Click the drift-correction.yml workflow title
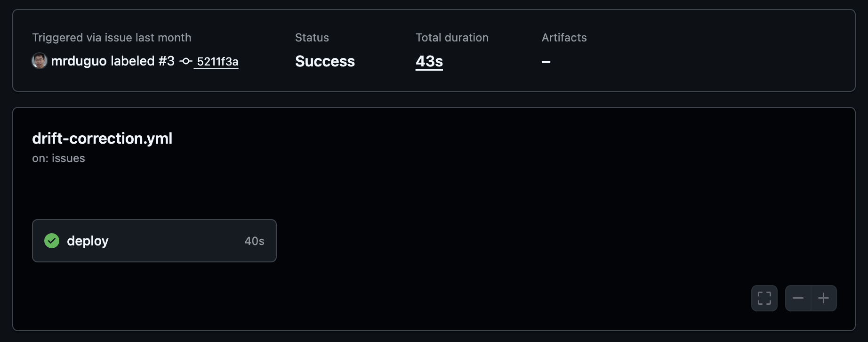 [x=102, y=138]
